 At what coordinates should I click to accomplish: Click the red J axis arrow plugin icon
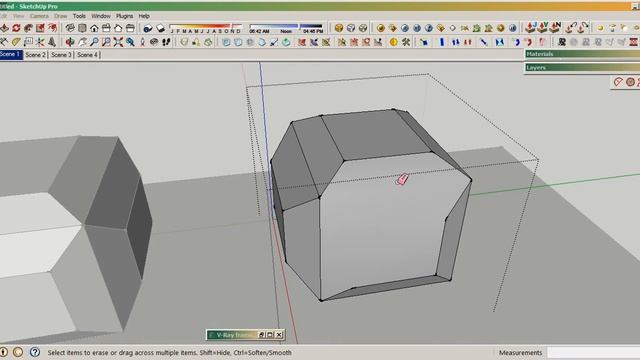pyautogui.click(x=531, y=28)
